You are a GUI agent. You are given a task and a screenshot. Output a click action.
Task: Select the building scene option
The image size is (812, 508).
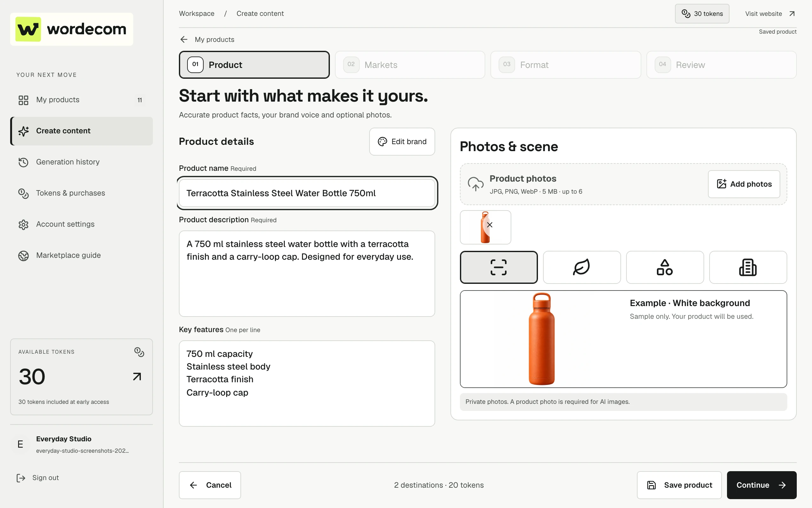click(748, 267)
